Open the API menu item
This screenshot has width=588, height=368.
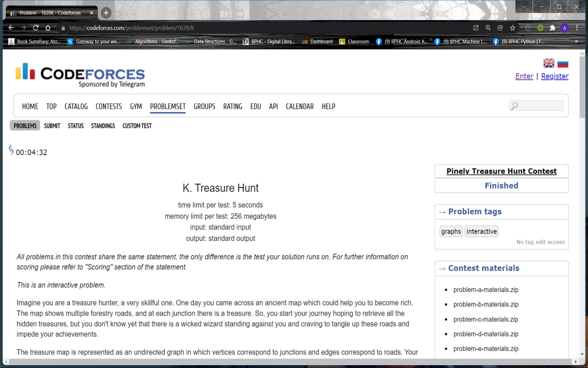click(x=274, y=106)
